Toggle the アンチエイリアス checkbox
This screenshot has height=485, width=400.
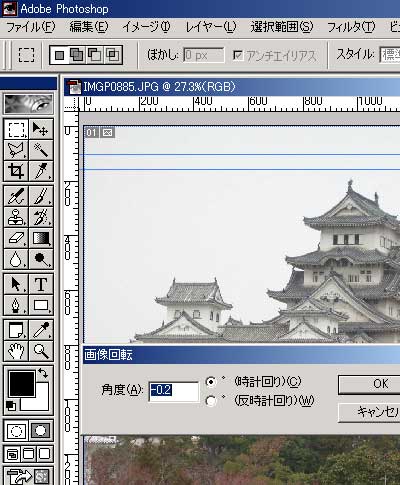tap(238, 55)
